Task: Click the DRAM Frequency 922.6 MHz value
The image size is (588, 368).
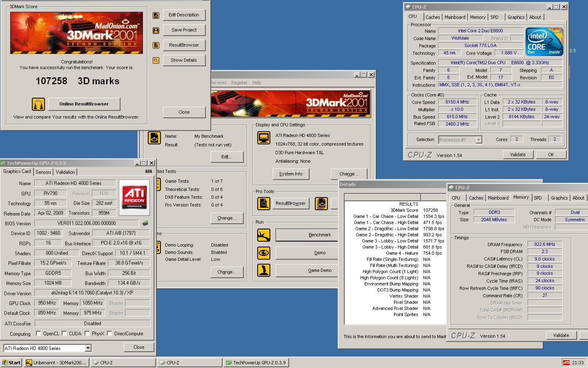Action: [544, 245]
